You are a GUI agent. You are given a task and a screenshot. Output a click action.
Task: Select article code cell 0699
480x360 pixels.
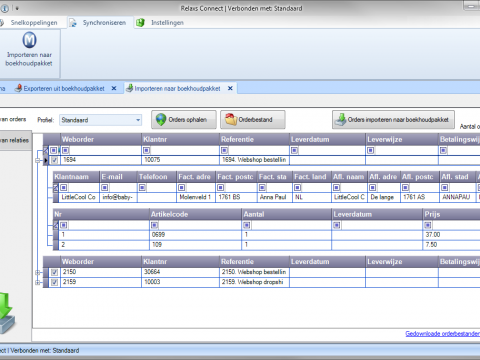click(196, 235)
